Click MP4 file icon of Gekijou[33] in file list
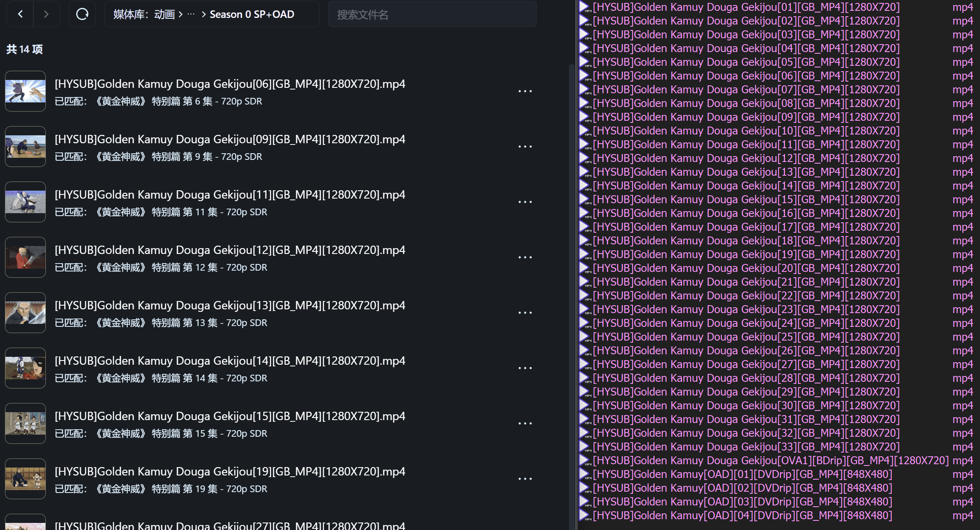Screen dimensions: 980x530 click(x=585, y=447)
